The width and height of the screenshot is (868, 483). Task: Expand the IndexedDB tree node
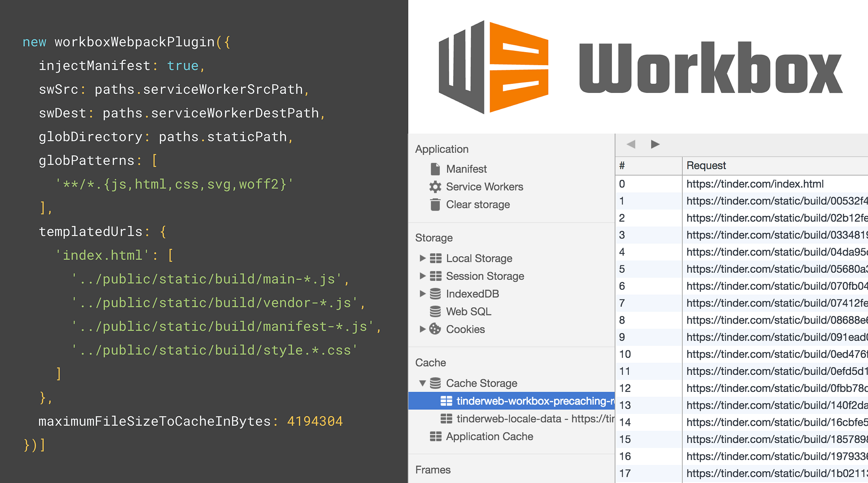click(x=422, y=294)
